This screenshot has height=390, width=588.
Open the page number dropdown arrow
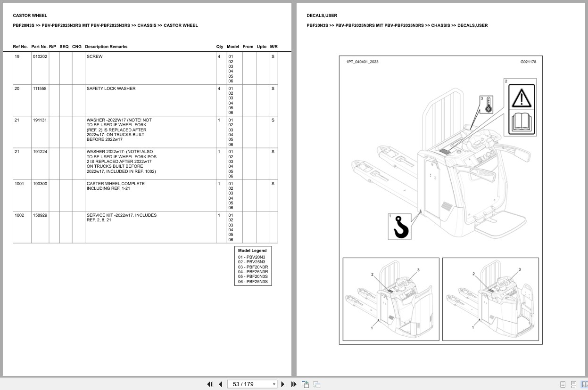coord(274,384)
